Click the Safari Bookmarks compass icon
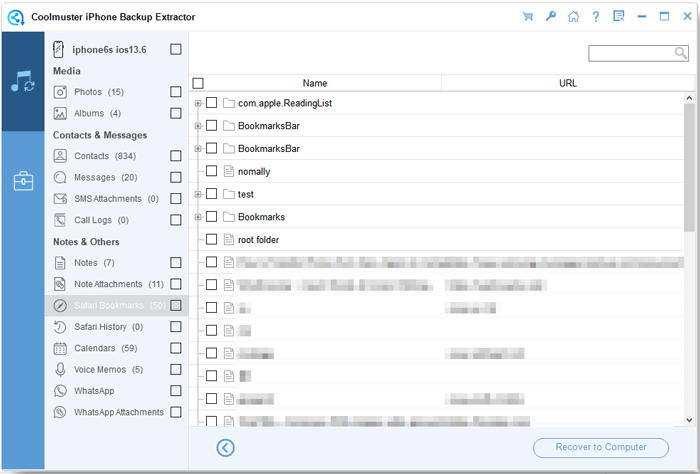Screen dimensions: 700x474 pyautogui.click(x=60, y=306)
